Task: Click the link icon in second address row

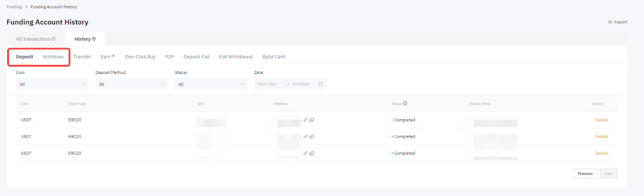Action: click(x=305, y=137)
